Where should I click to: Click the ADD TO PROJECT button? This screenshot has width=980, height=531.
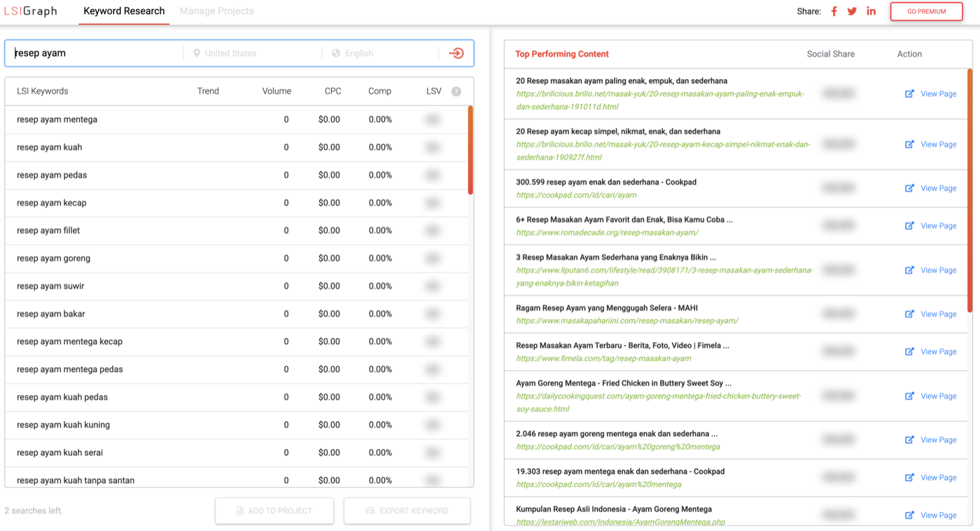[274, 511]
